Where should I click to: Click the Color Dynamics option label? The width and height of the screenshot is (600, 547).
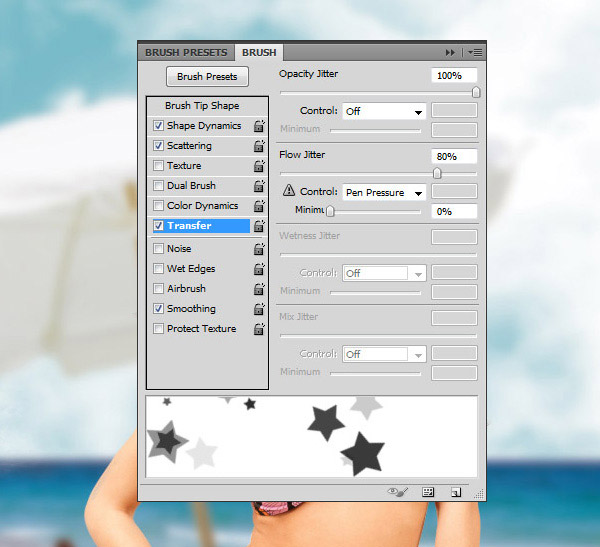[x=202, y=206]
